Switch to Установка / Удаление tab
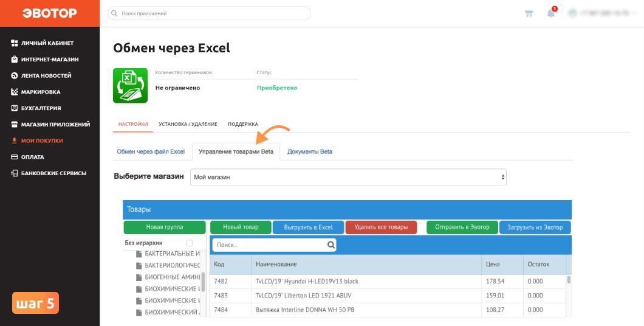644x326 pixels. (x=188, y=124)
